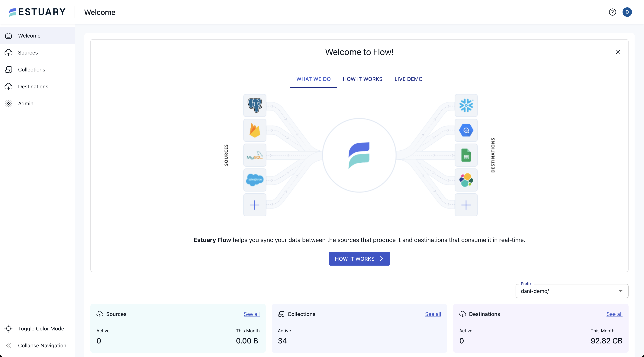644x357 pixels.
Task: Click the Snowflake destination icon
Action: coord(466,105)
